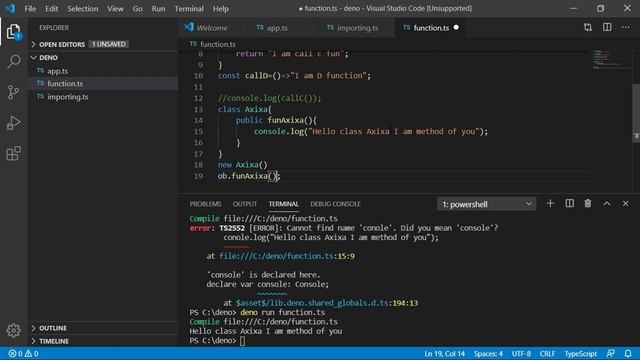Open the Run and Debug view

[x=13, y=123]
